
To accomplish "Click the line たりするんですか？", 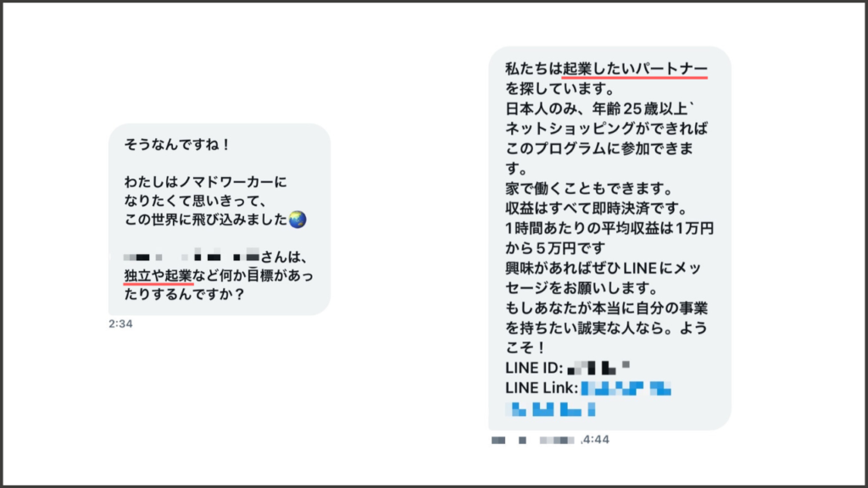I will click(184, 294).
